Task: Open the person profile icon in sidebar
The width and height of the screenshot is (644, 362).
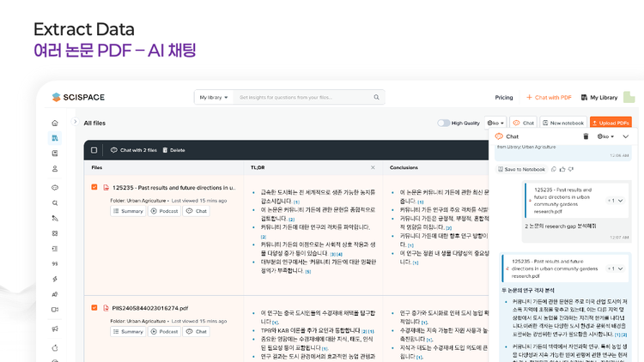Action: (55, 169)
